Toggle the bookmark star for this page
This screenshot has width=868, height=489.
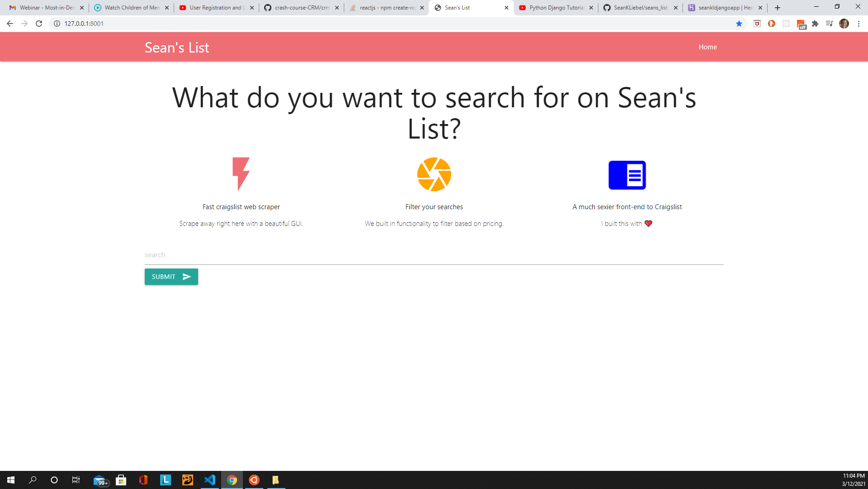[x=739, y=24]
